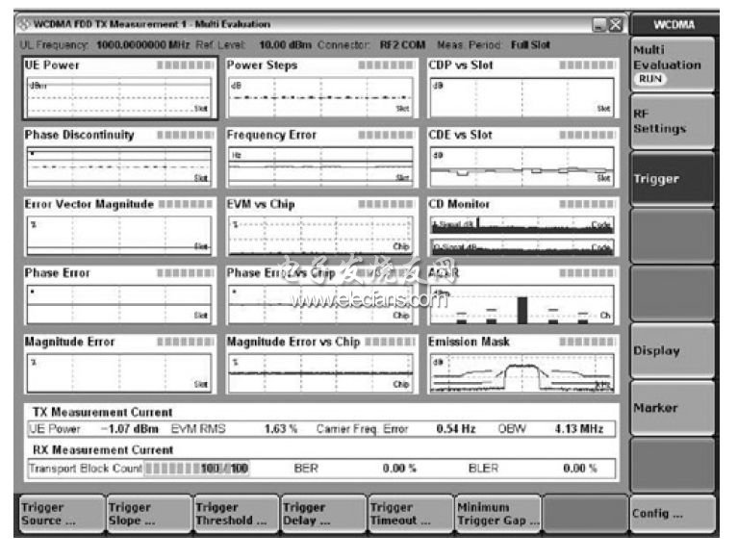Click Minimum Trigger Gap softkey

[496, 514]
